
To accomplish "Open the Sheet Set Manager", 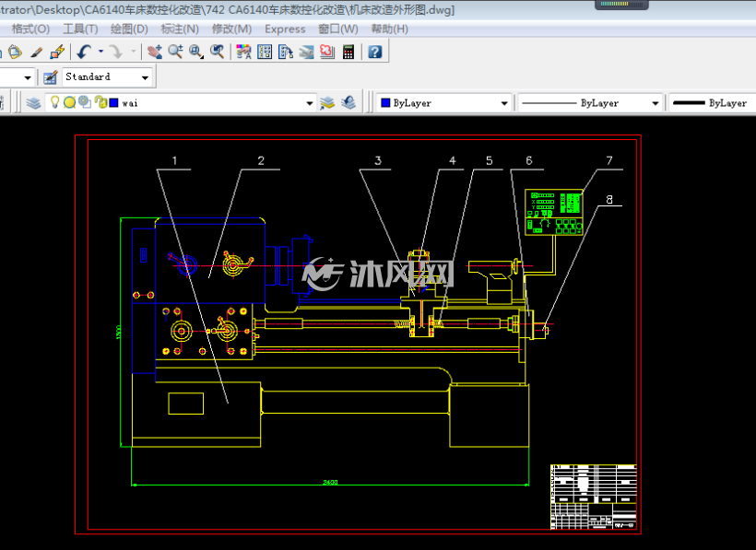I will tap(306, 52).
